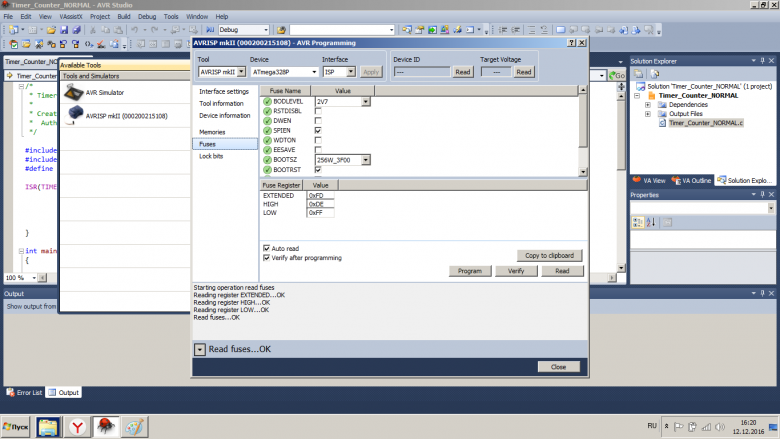Viewport: 780px width, 439px height.
Task: Uncheck the SPIEN fuse checkbox
Action: click(x=318, y=130)
